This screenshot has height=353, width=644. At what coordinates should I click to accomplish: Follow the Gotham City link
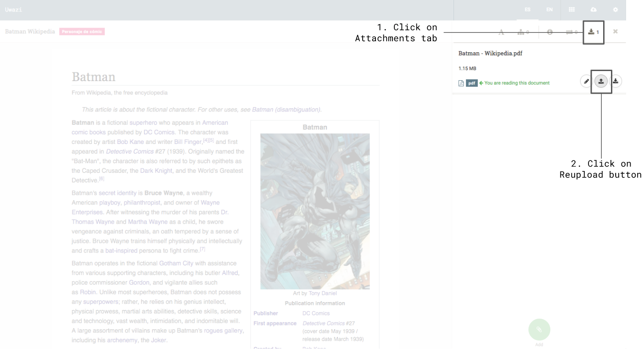(176, 263)
